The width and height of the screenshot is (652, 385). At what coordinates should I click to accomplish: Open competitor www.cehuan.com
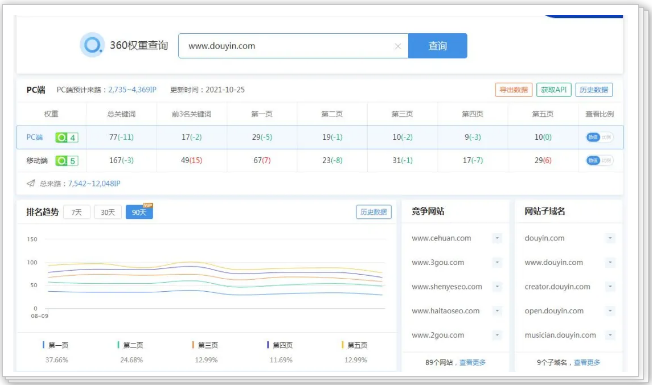point(441,238)
